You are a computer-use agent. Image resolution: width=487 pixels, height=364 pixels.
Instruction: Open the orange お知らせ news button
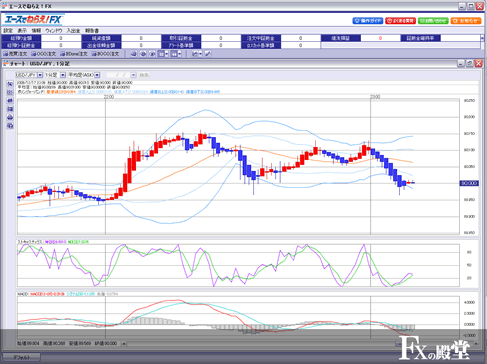tap(466, 21)
